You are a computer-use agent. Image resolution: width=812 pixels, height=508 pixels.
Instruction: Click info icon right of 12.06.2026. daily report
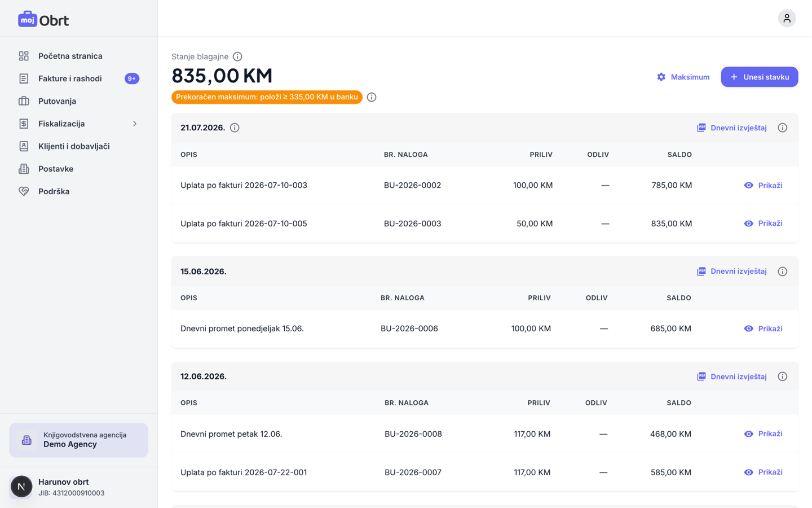(782, 376)
